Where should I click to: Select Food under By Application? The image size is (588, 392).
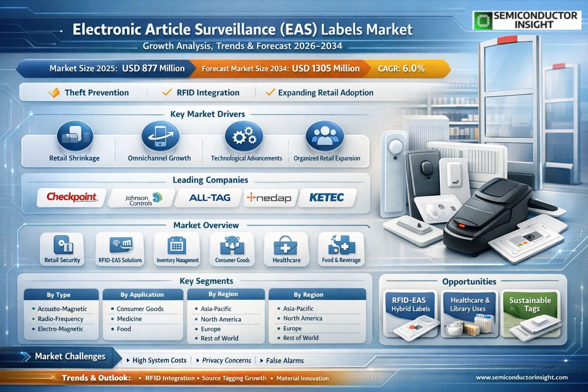[x=124, y=329]
